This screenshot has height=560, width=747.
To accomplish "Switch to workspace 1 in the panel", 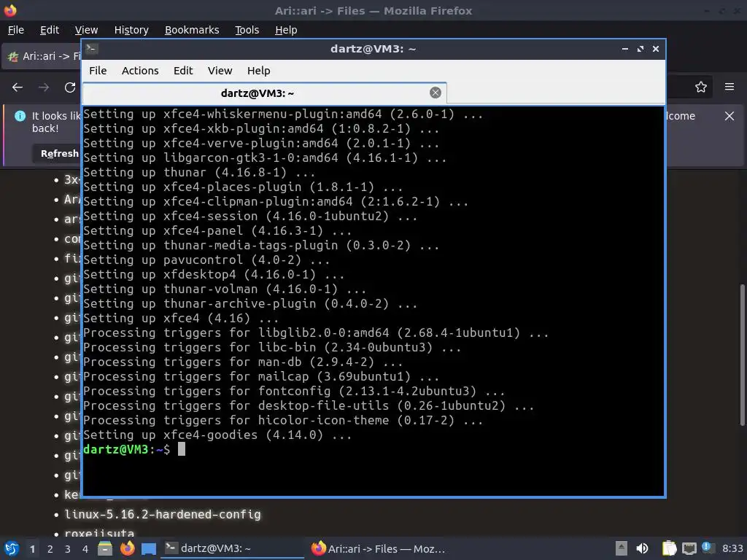I will click(32, 549).
